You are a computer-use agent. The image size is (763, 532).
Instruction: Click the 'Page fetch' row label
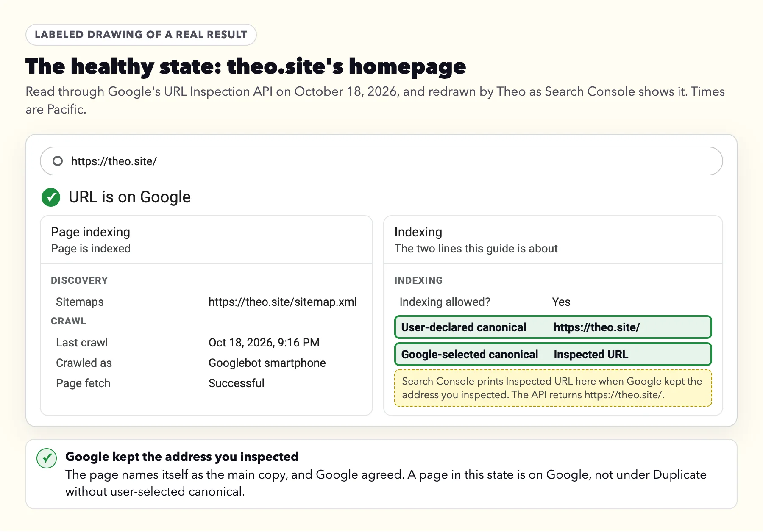(x=83, y=383)
